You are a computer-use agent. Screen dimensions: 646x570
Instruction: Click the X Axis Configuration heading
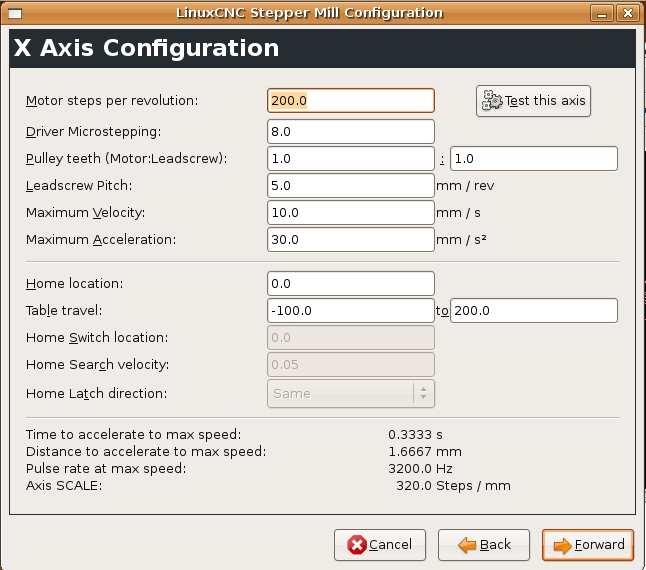coord(146,48)
